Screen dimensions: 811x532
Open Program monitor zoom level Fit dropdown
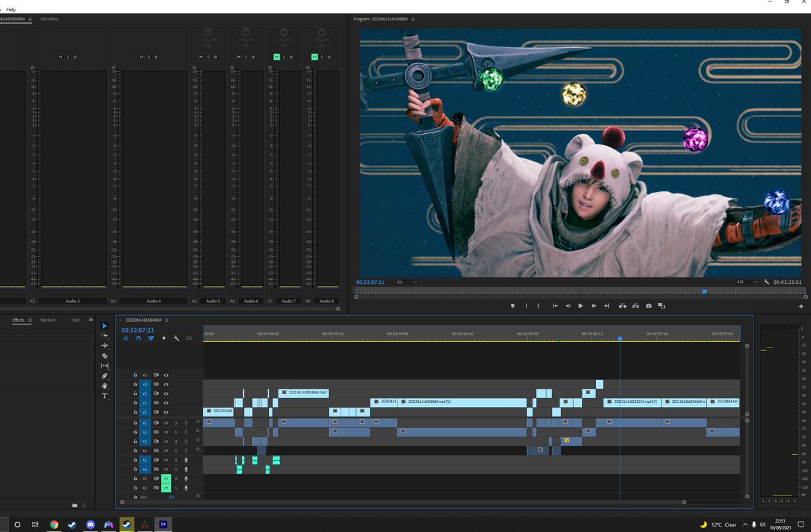pos(407,282)
